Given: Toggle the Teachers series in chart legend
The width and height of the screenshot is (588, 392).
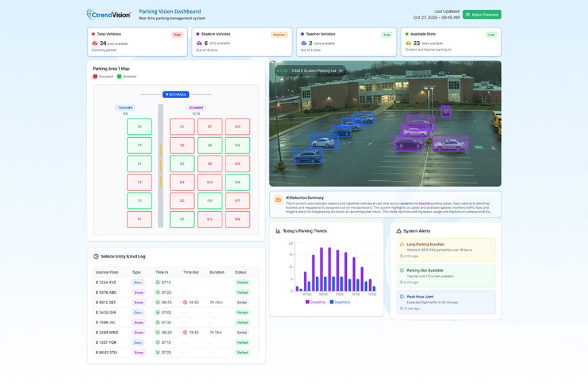Looking at the screenshot, I should 339,302.
